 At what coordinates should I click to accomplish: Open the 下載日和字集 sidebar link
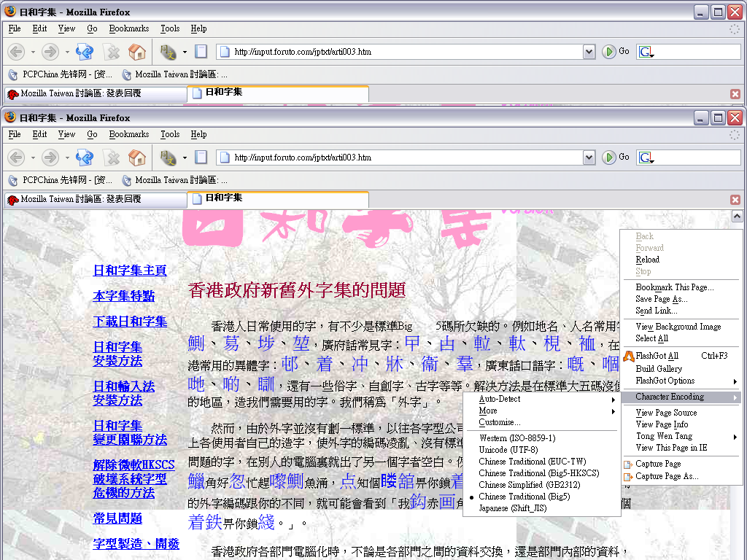(130, 322)
